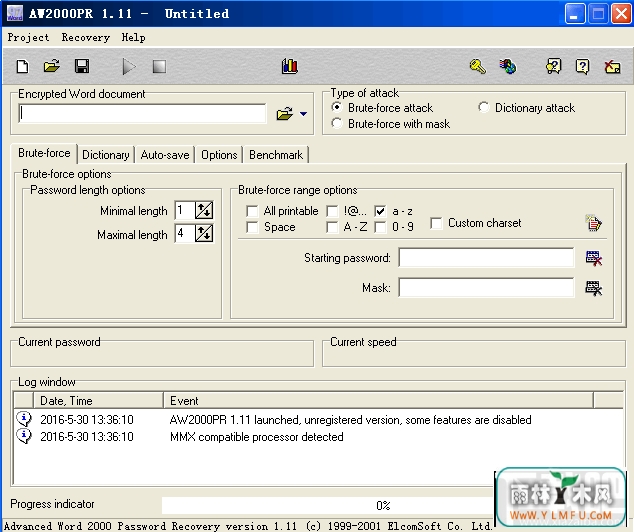Click the globe web icon in toolbar
The width and height of the screenshot is (634, 532).
pyautogui.click(x=508, y=66)
